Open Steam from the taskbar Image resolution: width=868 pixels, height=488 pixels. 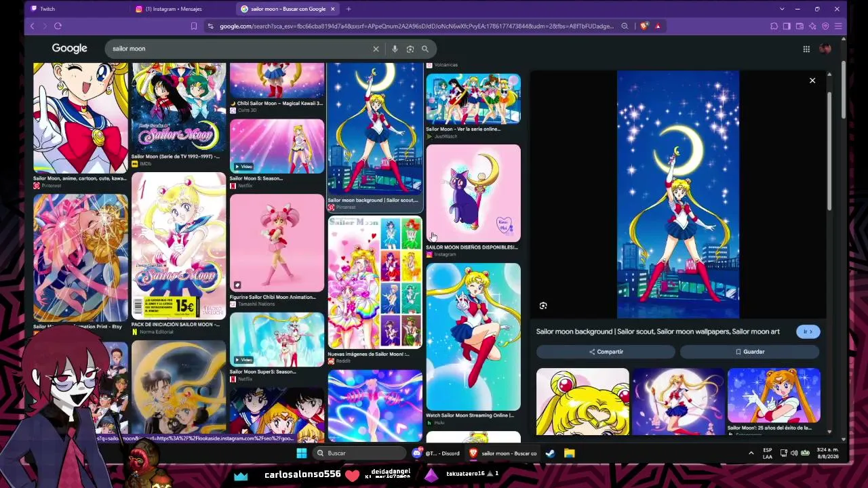click(550, 453)
